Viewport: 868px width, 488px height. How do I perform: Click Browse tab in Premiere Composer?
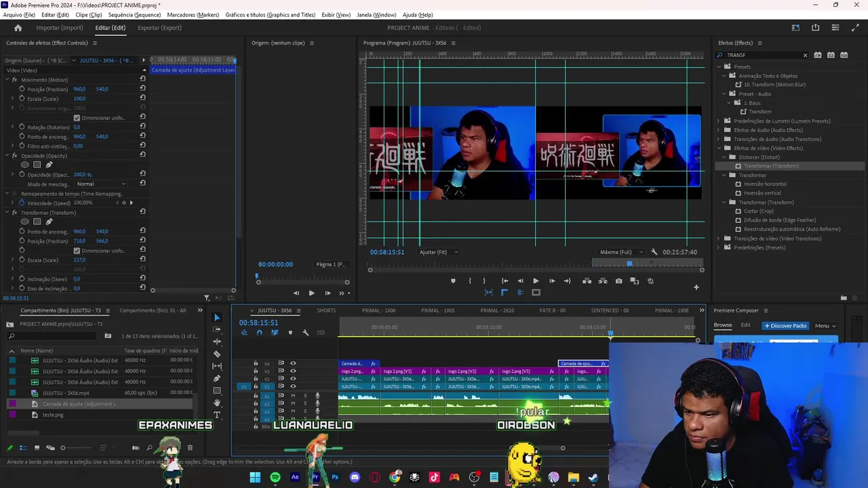[723, 325]
